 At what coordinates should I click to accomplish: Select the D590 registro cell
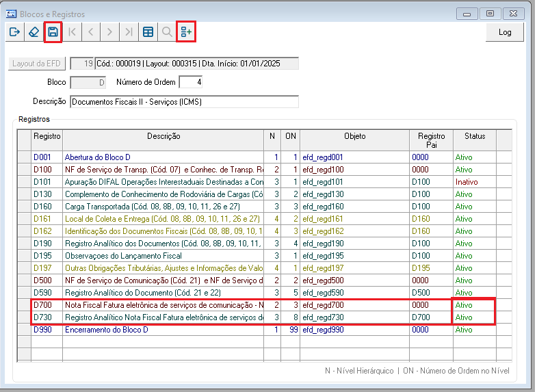tap(47, 293)
